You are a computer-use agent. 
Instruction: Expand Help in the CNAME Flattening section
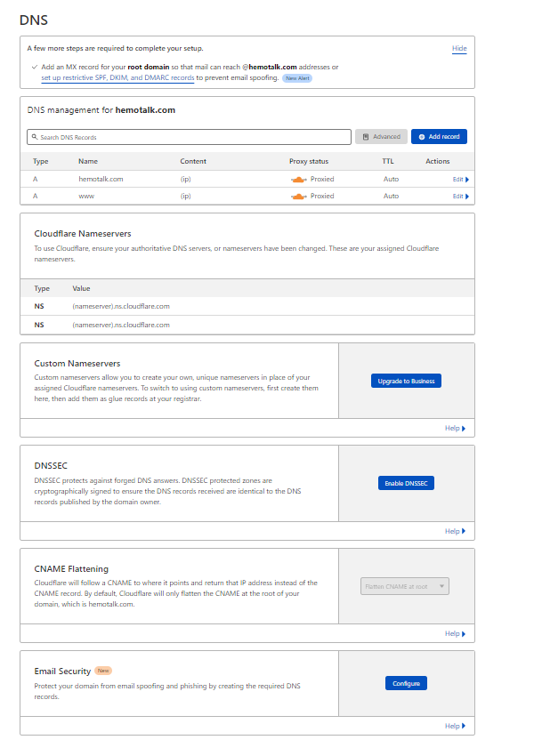pos(455,633)
